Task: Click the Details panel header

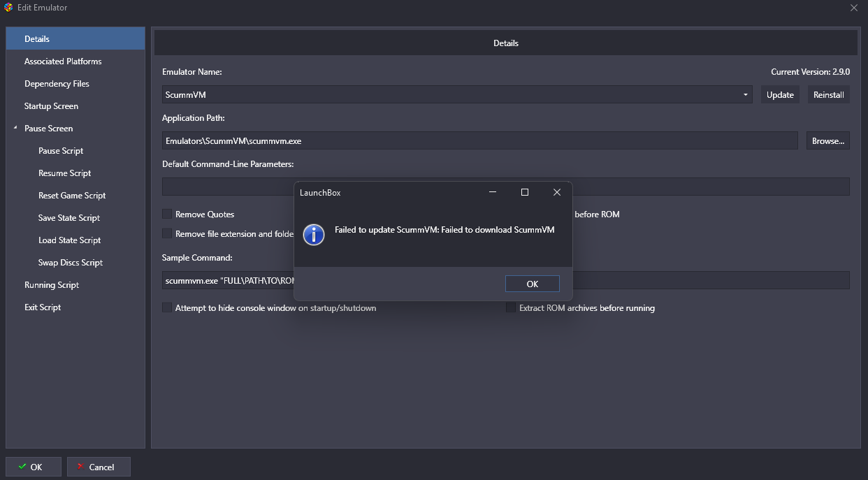Action: click(506, 43)
